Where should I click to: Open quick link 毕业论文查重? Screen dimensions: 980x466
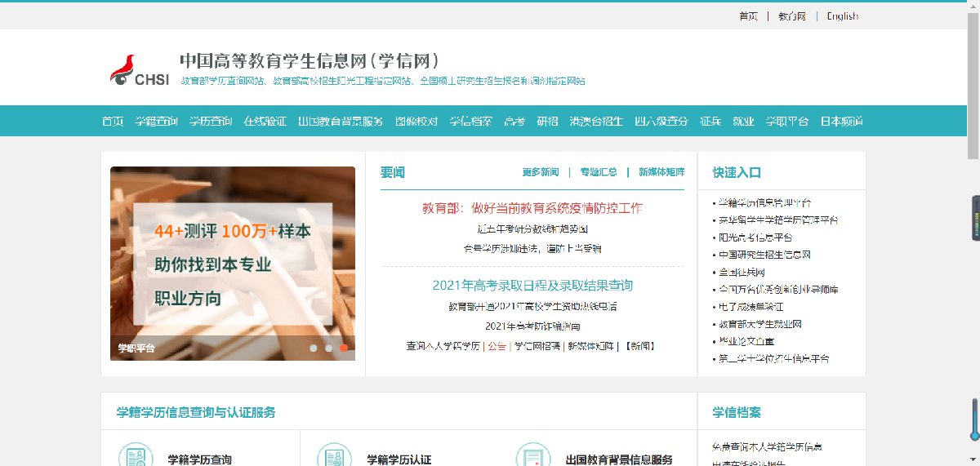[x=747, y=341]
